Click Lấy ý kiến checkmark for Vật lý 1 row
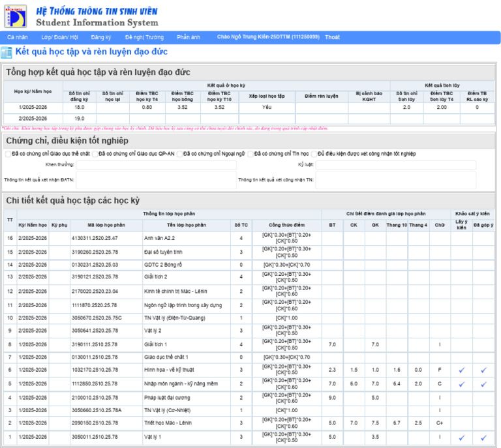The width and height of the screenshot is (501, 448). (461, 438)
